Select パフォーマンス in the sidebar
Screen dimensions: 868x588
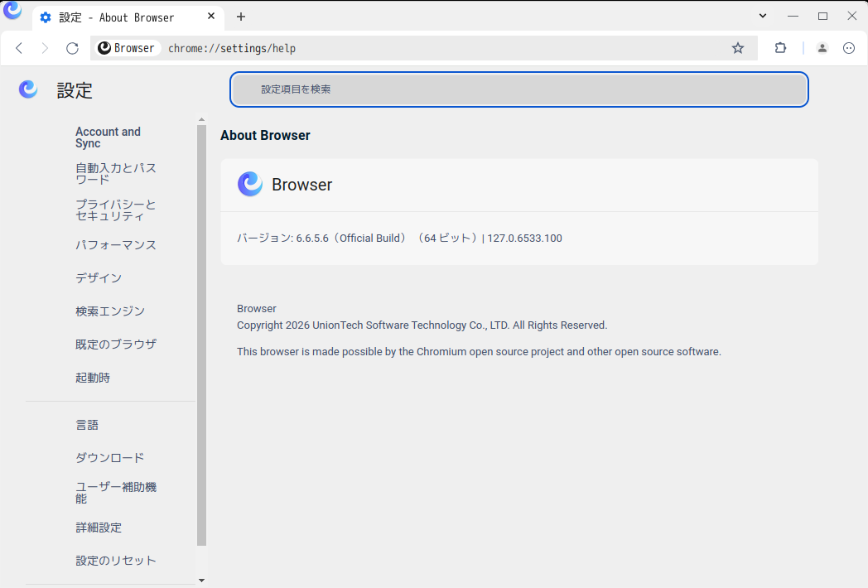pos(116,245)
